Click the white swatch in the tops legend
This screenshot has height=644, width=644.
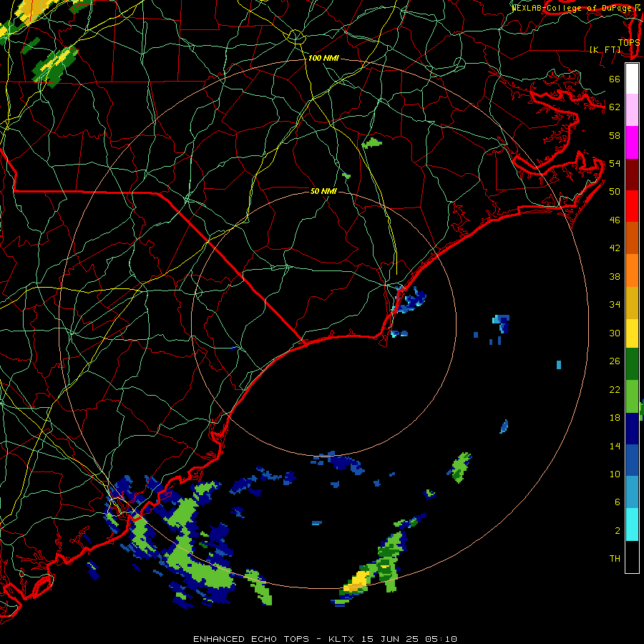[632, 79]
